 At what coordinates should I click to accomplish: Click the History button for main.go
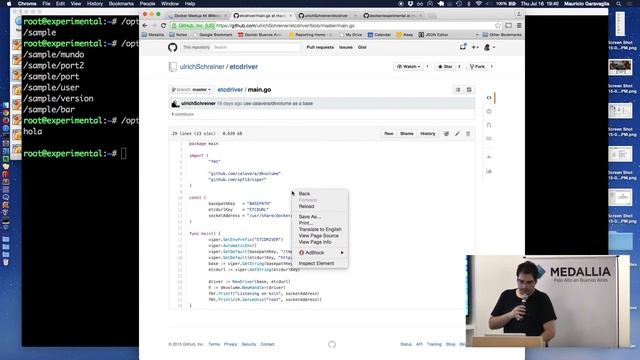[427, 134]
